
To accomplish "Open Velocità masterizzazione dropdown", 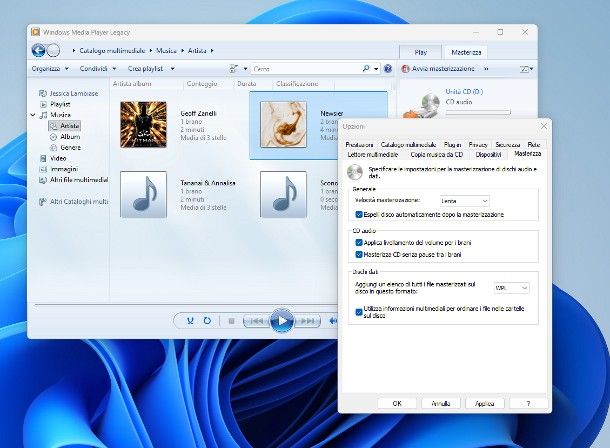I will tap(464, 201).
